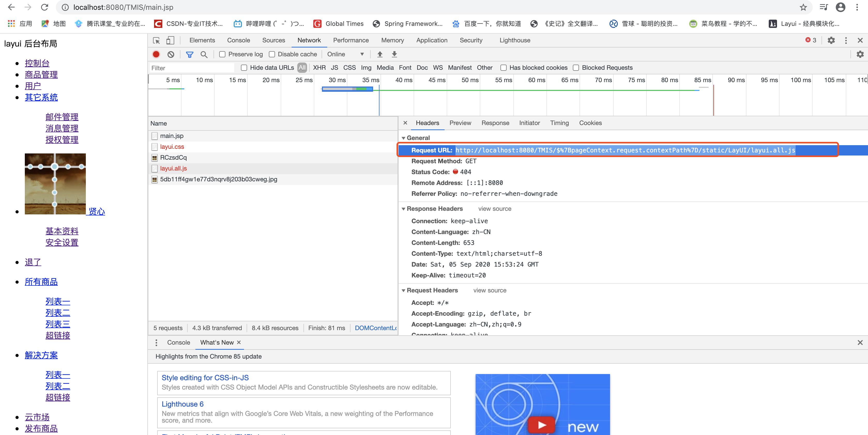Import HAR file with upload arrow
This screenshot has height=435, width=868.
[380, 54]
